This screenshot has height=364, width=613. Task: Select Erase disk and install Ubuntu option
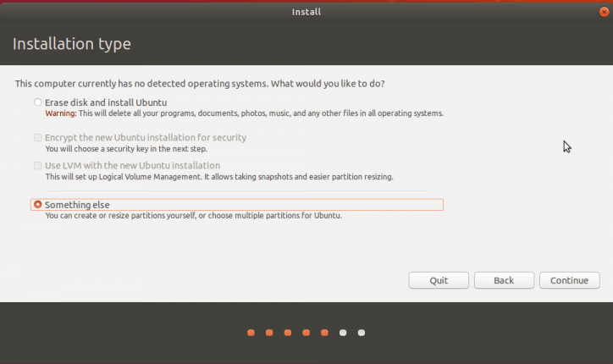click(37, 102)
